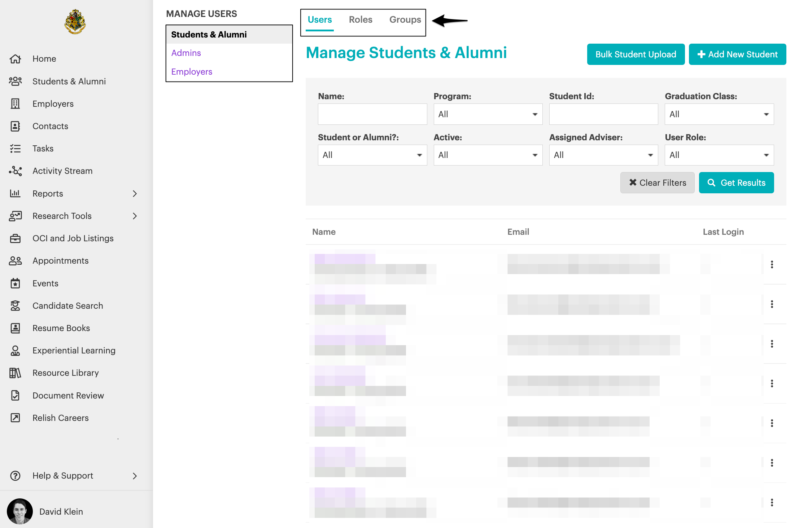Click the Resume Books icon
The height and width of the screenshot is (528, 812).
15,328
